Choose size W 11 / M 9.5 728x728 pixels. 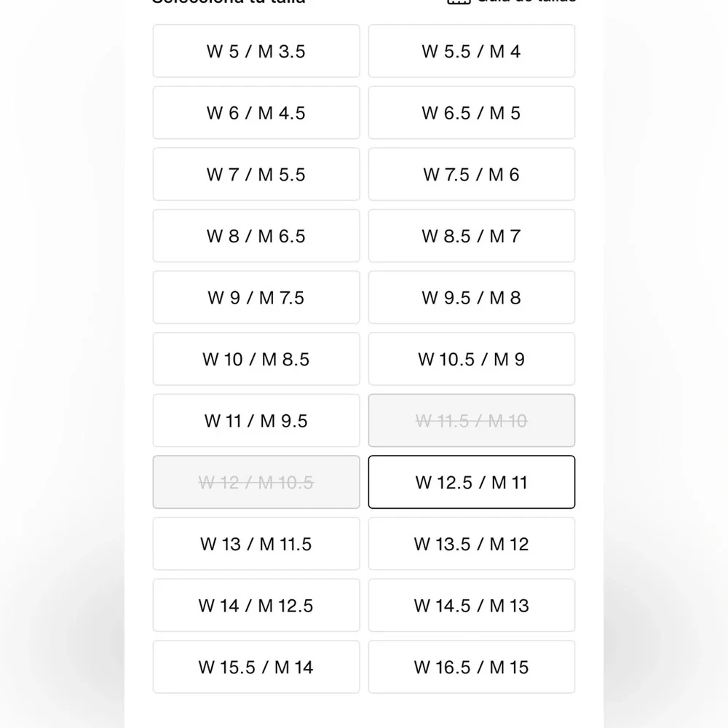[256, 421]
